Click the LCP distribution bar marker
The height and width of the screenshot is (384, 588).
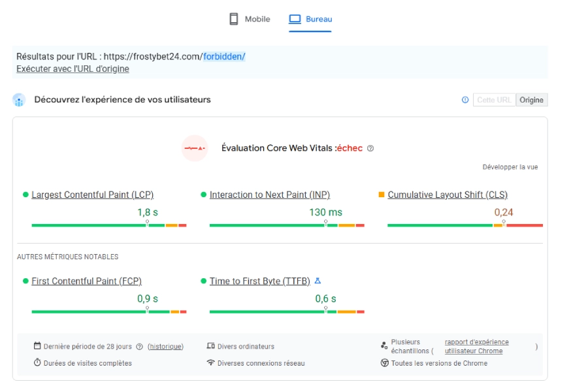pos(147,223)
